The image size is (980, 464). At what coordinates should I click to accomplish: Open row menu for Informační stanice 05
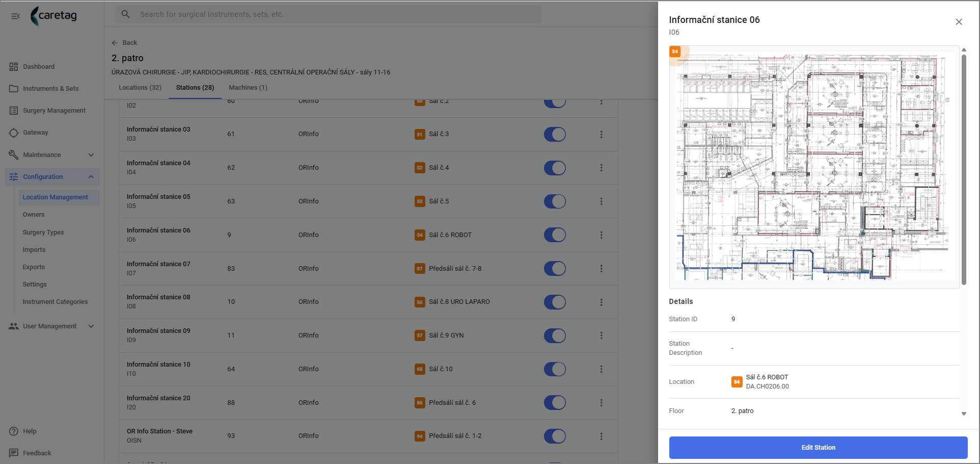[602, 201]
